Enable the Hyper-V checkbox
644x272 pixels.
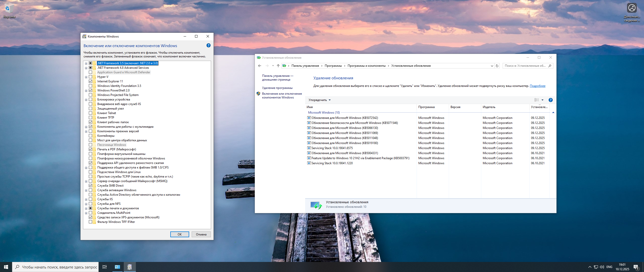point(90,77)
